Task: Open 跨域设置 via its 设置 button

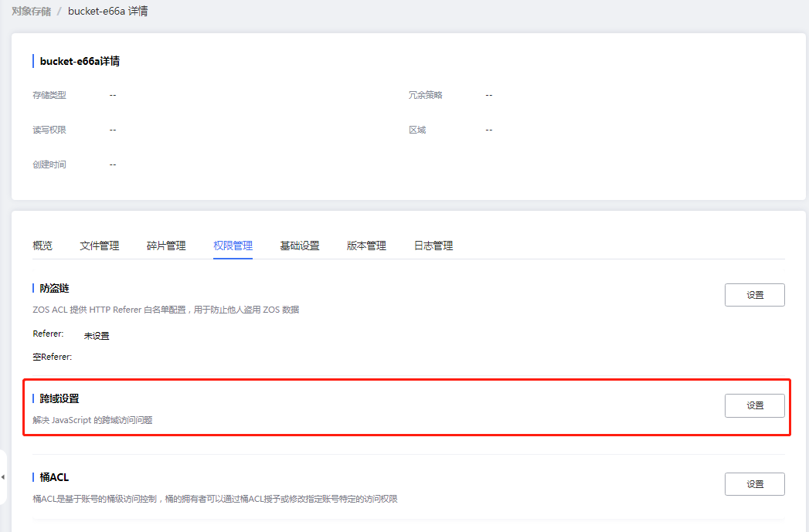Action: (x=754, y=405)
